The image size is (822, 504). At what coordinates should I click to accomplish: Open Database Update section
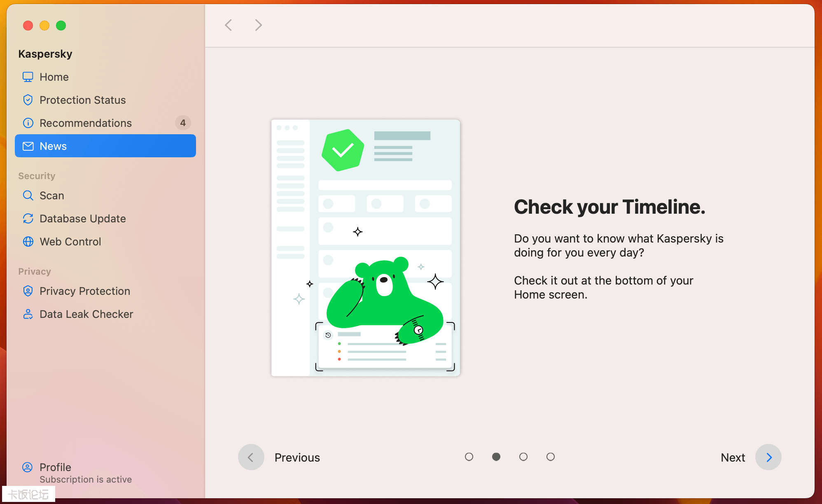coord(105,219)
